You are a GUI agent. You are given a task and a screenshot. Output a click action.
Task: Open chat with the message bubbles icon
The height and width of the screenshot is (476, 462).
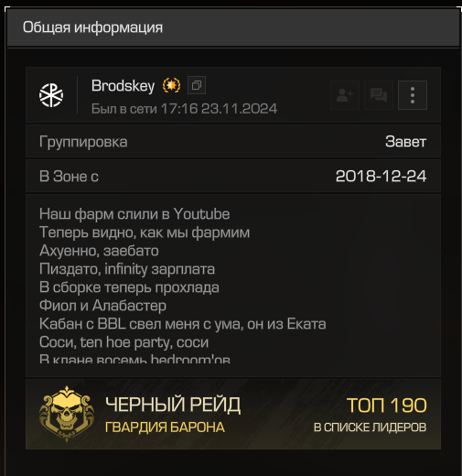(379, 95)
